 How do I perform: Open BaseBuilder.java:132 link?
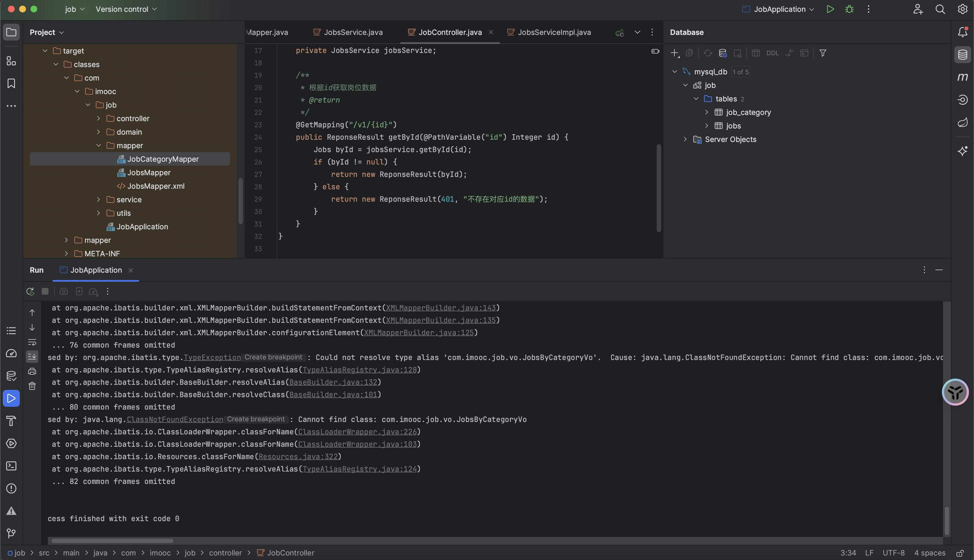(333, 382)
